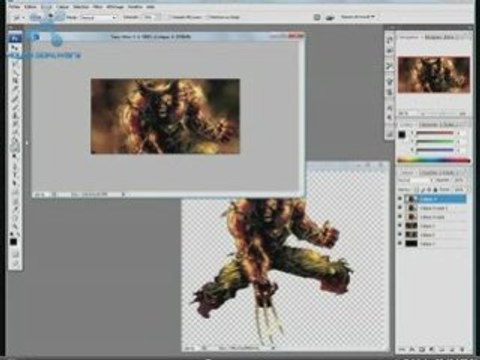Select the highlighted top layer row
480x360 pixels.
tap(435, 199)
